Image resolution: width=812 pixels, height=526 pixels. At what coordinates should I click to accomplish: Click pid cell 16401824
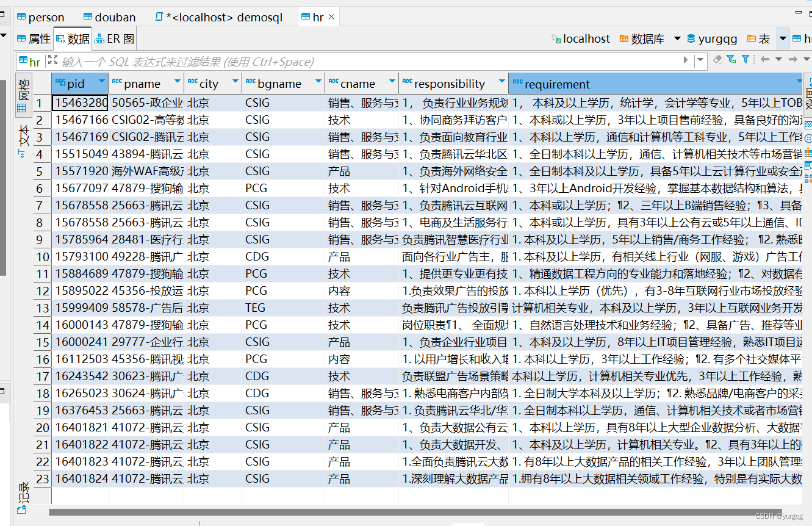point(81,478)
